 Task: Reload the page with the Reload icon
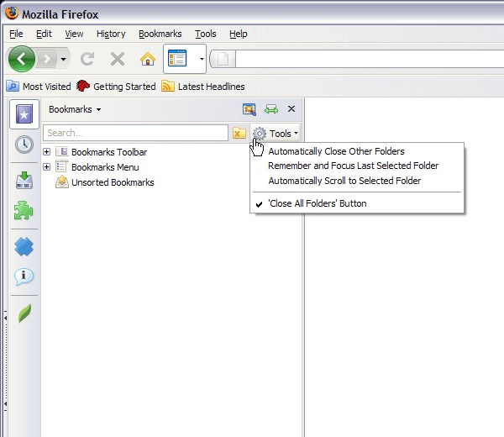pyautogui.click(x=87, y=59)
